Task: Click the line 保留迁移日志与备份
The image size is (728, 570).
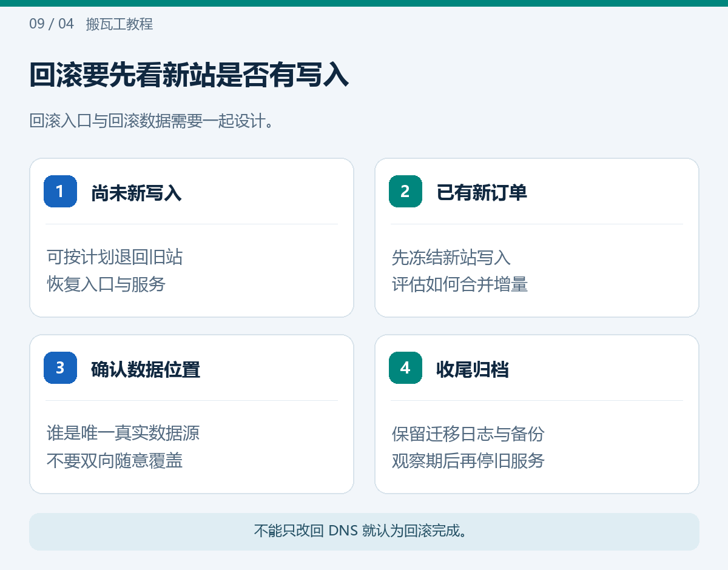Action: point(468,434)
